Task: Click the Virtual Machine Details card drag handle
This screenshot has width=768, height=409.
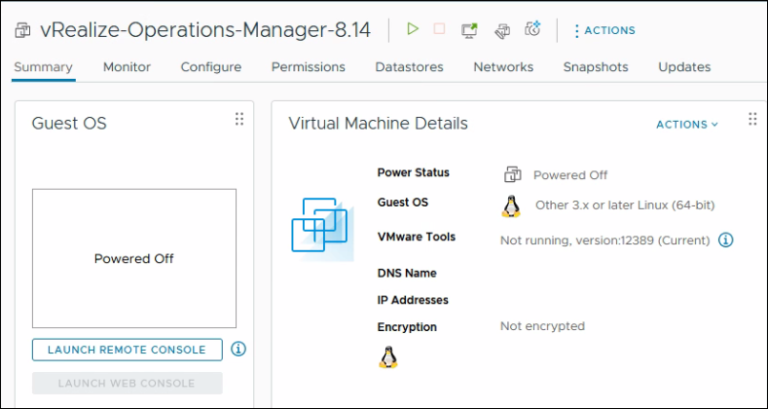Action: pyautogui.click(x=753, y=119)
